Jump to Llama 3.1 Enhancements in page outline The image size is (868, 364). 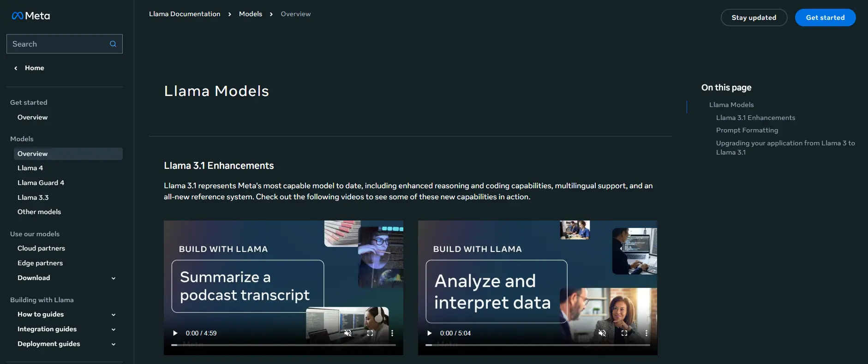tap(755, 118)
